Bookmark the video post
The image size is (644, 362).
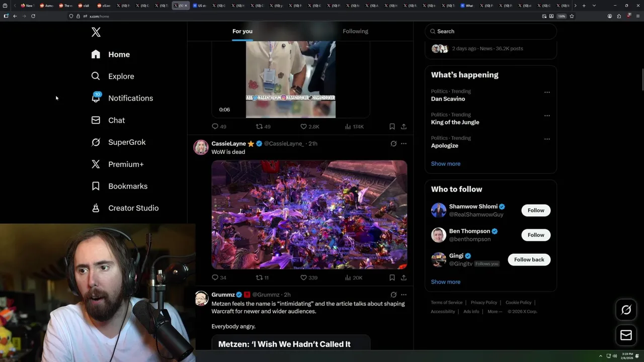click(392, 127)
